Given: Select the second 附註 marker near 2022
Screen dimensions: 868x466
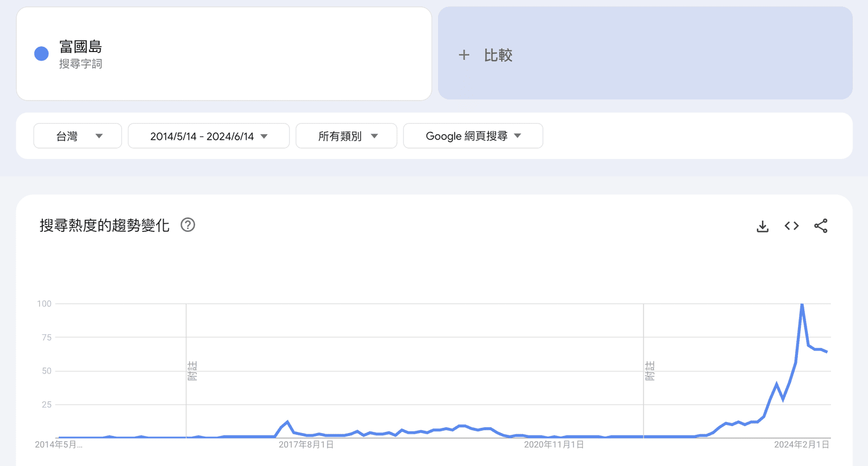Looking at the screenshot, I should coord(650,371).
